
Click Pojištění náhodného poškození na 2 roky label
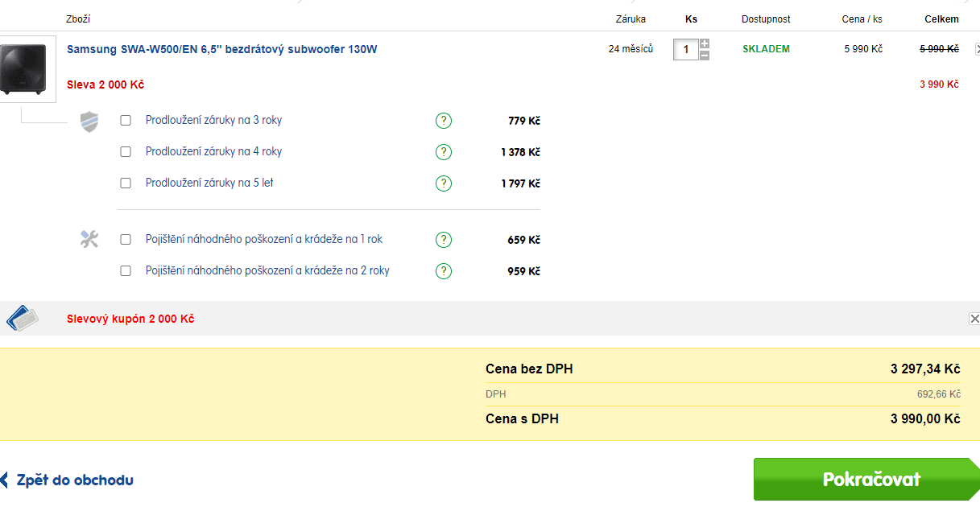[x=267, y=271]
